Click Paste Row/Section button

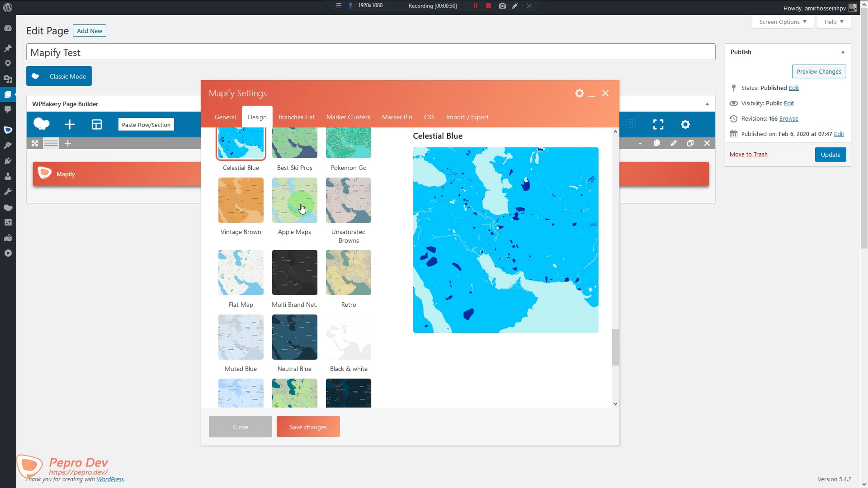click(146, 125)
